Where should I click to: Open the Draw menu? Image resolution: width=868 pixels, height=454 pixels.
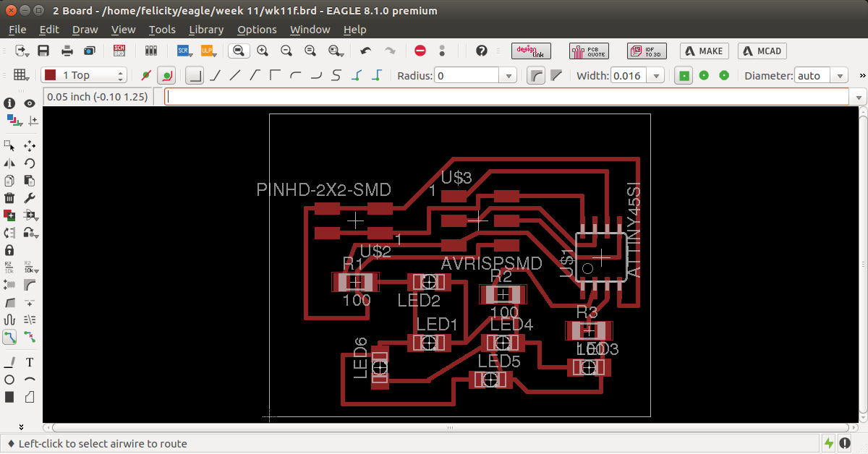[x=85, y=30]
